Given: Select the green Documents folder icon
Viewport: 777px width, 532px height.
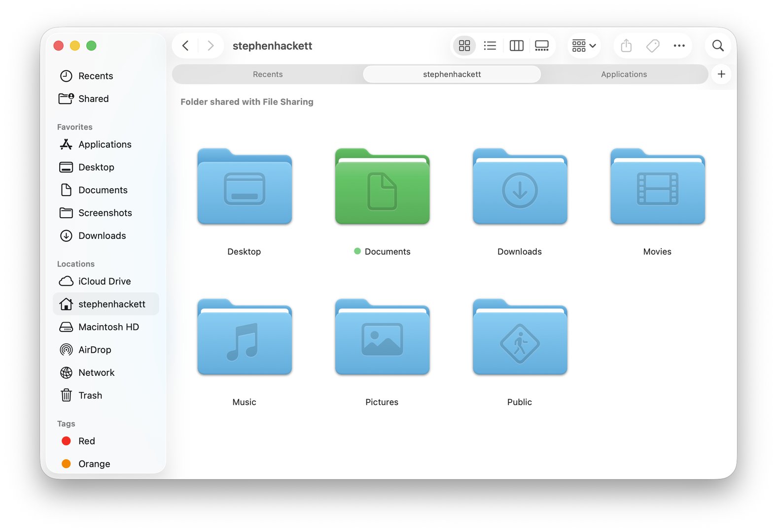Looking at the screenshot, I should point(382,186).
